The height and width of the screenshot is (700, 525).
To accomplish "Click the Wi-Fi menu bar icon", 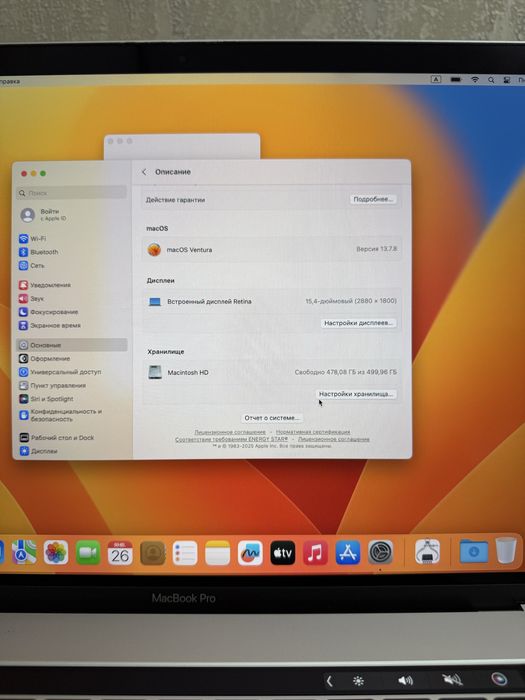I will pyautogui.click(x=475, y=79).
